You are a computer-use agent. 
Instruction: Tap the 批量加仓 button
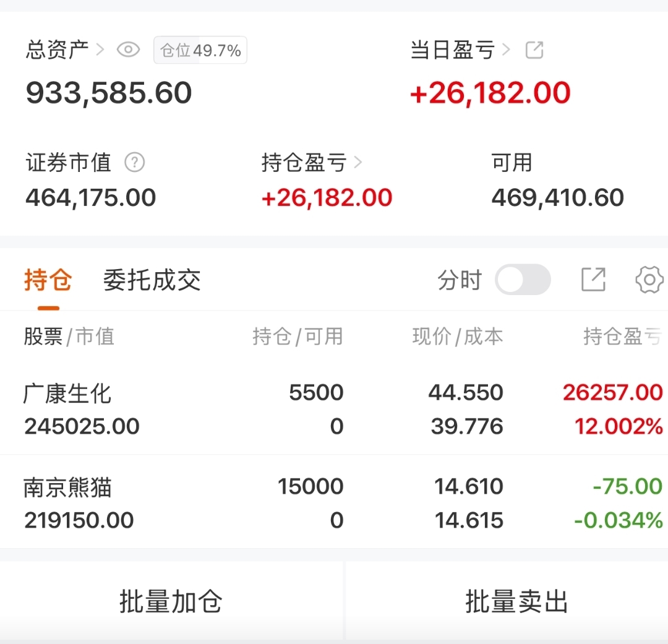click(171, 601)
